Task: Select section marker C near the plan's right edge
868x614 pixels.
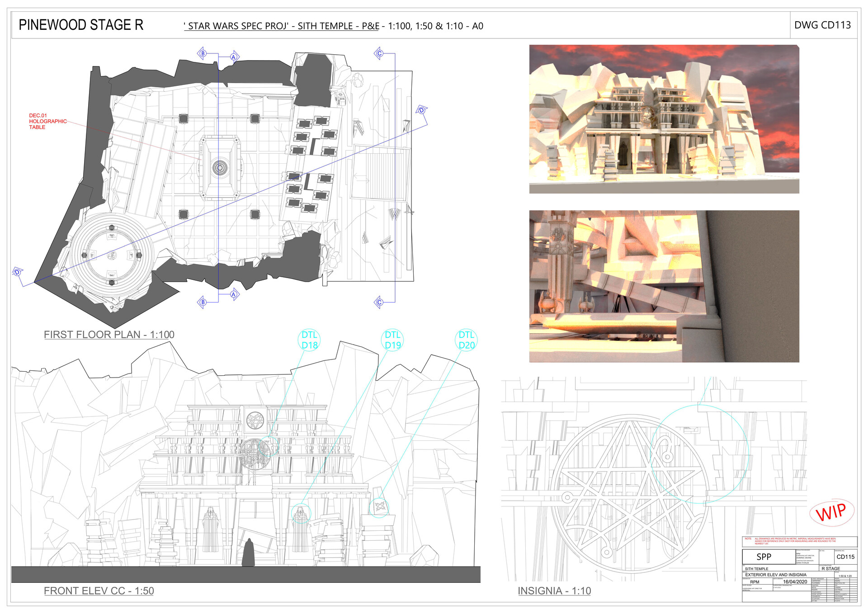Action: point(380,54)
